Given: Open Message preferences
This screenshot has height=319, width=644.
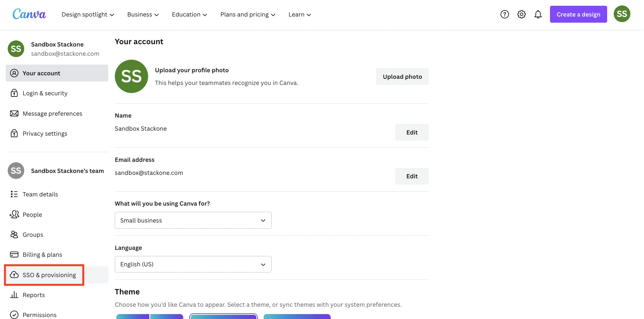Looking at the screenshot, I should click(x=57, y=113).
